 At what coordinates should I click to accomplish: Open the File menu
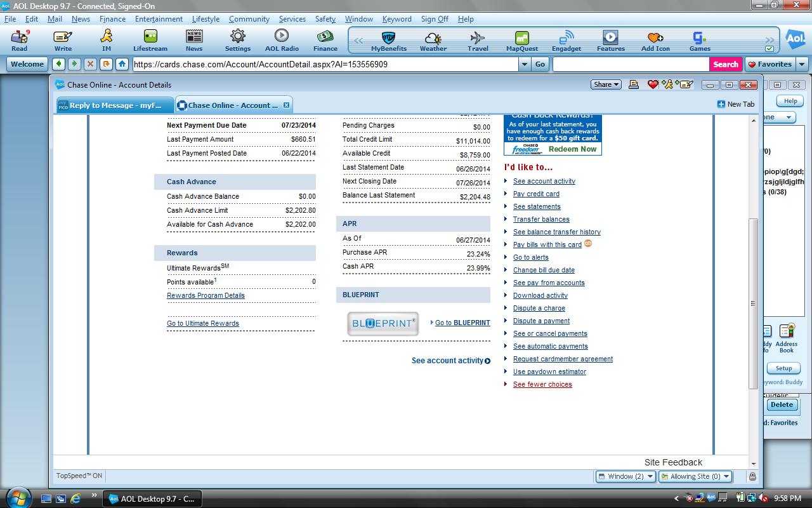(10, 19)
